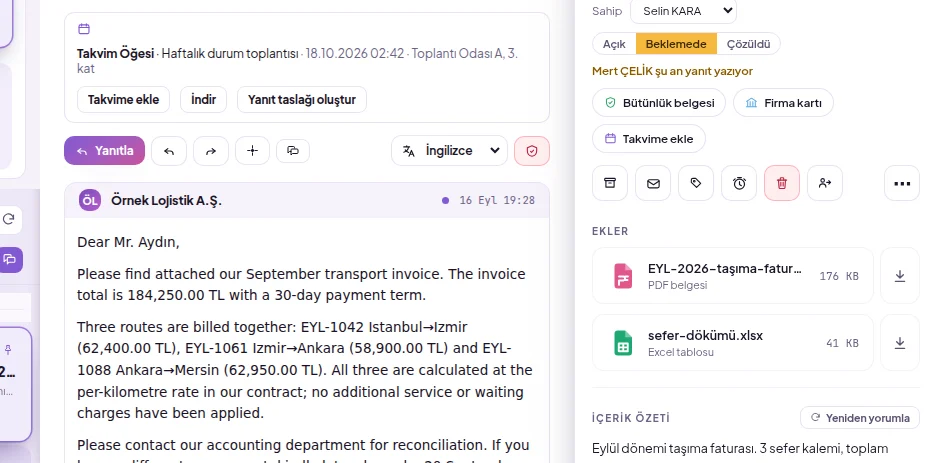Click the 18.10.2026 02:42 meeting date
Viewport: 925px width, 463px height.
click(355, 54)
